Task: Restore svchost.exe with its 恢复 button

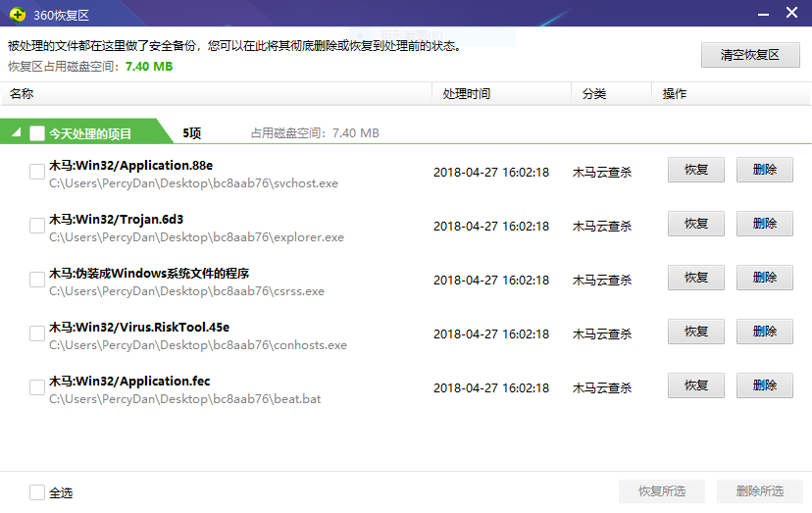Action: pos(696,170)
